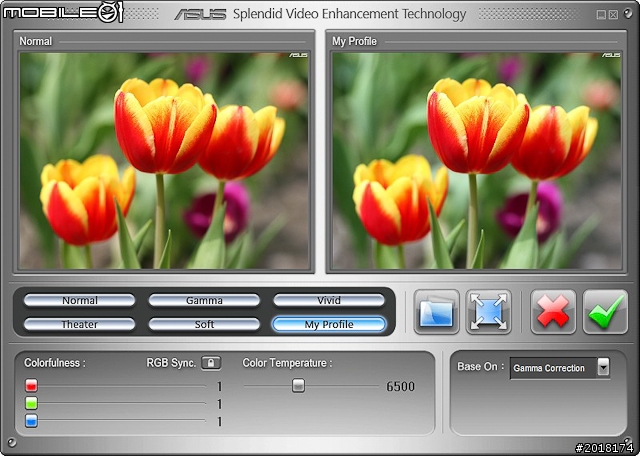640x456 pixels.
Task: Click the Gamma Correction combo box
Action: point(560,368)
